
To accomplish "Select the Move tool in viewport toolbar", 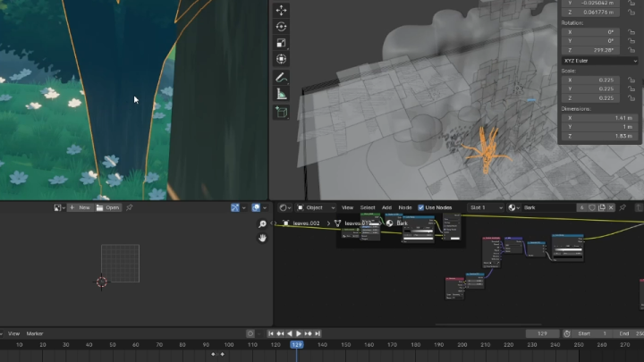I will click(281, 10).
